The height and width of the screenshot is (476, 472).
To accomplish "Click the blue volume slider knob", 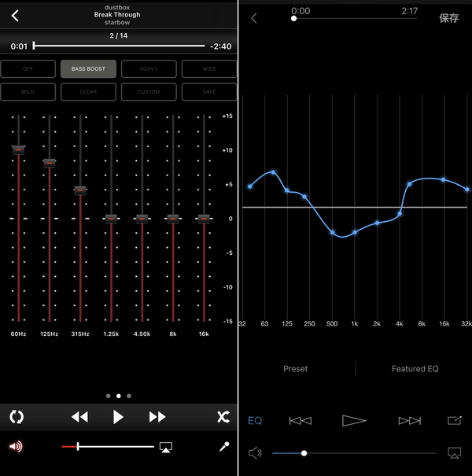I will pyautogui.click(x=304, y=453).
